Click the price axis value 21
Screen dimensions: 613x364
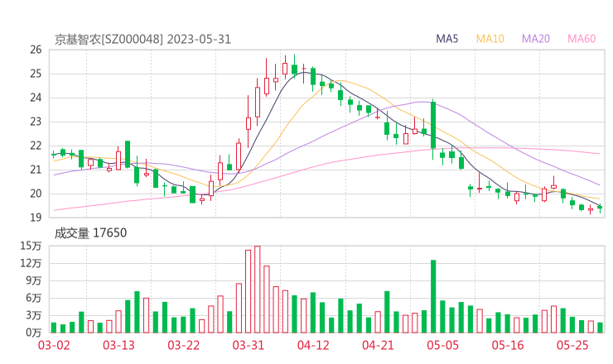(x=36, y=170)
